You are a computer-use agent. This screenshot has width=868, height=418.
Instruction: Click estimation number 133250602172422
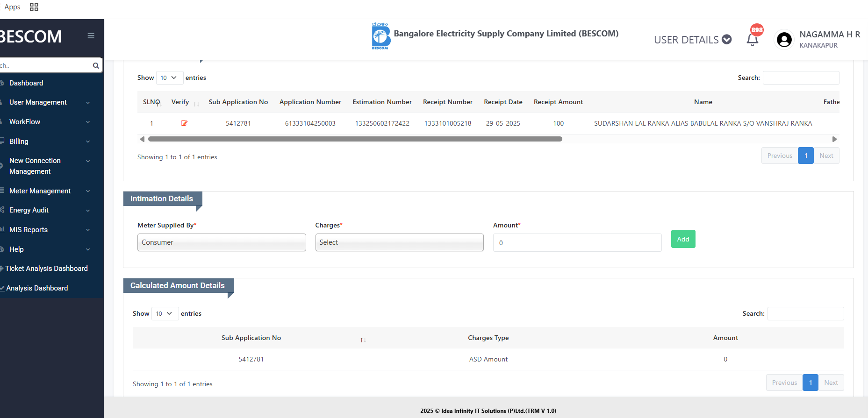click(x=382, y=123)
